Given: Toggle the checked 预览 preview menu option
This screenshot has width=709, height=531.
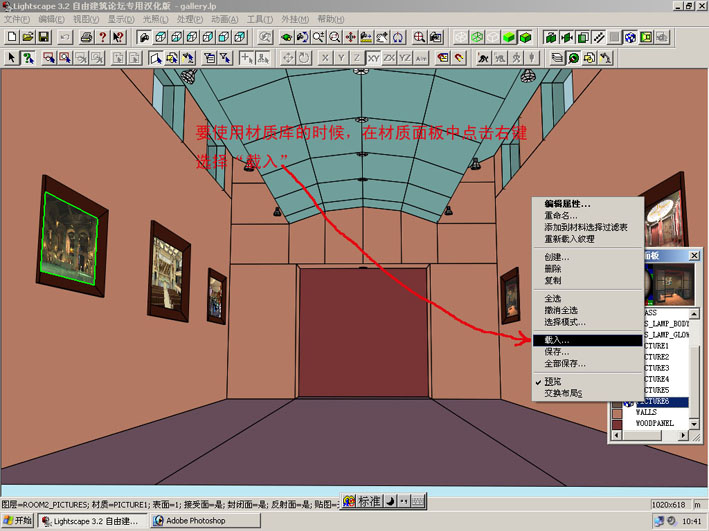Looking at the screenshot, I should tap(588, 382).
